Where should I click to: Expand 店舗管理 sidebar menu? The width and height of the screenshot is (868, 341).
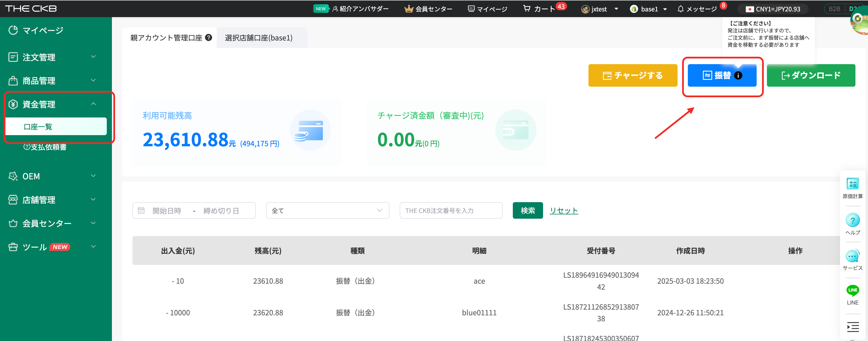pyautogui.click(x=93, y=199)
